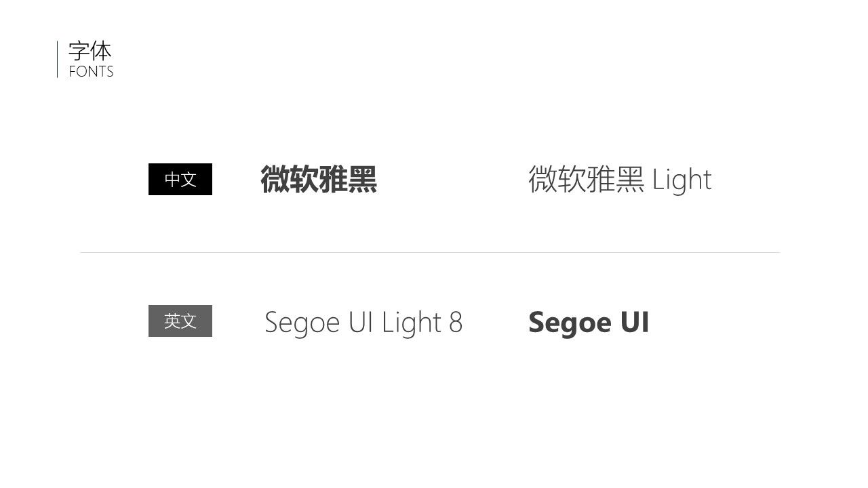Click the 黑 character in the light sample
This screenshot has width=868, height=488.
click(x=630, y=180)
